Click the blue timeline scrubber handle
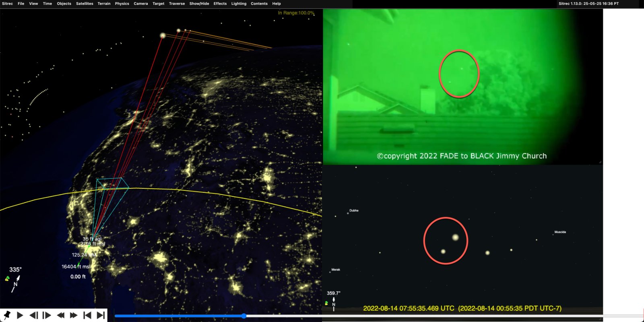This screenshot has width=644, height=322. click(x=244, y=316)
